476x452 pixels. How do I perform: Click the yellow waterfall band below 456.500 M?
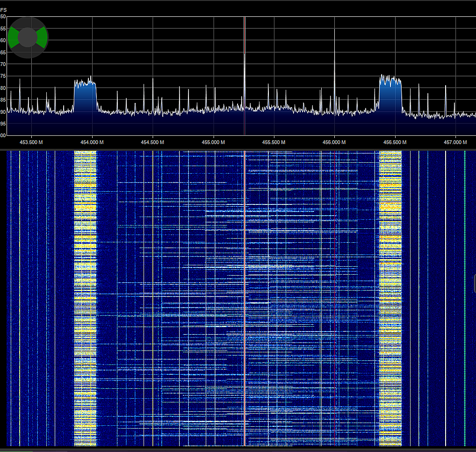390,299
